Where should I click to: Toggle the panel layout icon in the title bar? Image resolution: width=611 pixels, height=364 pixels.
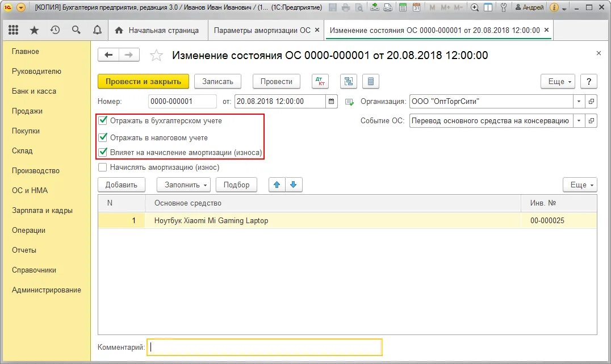pyautogui.click(x=488, y=7)
